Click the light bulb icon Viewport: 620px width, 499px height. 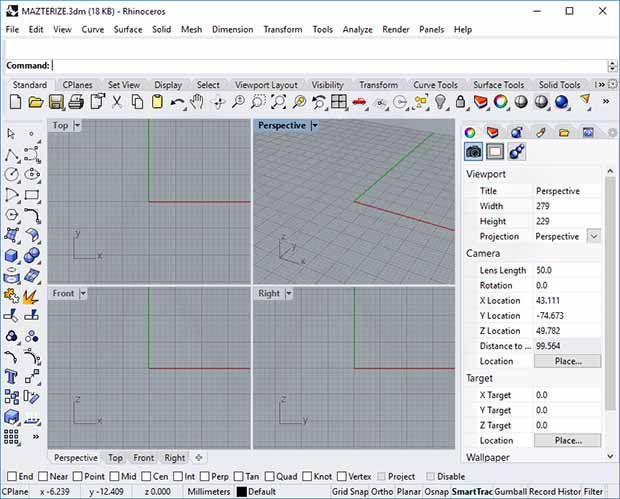(x=440, y=102)
